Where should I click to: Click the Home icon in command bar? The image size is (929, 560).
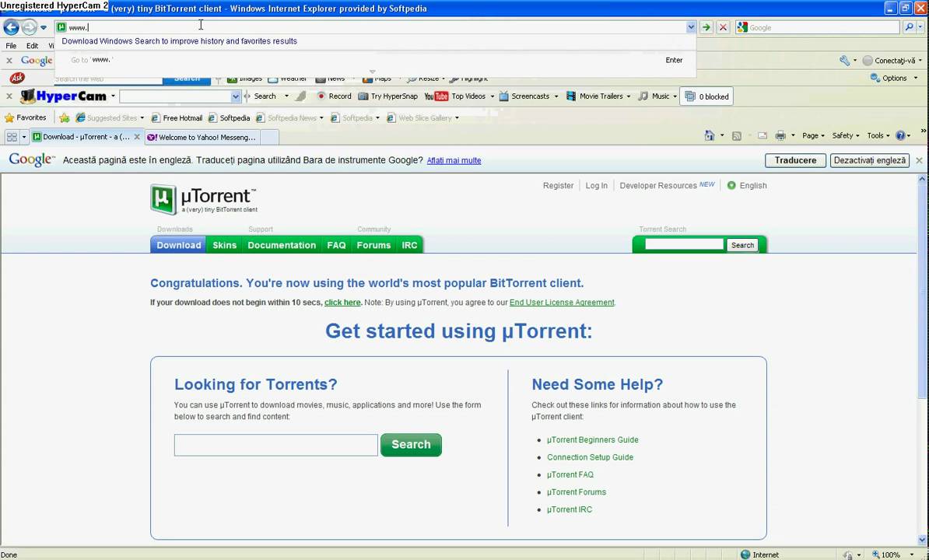pos(709,135)
